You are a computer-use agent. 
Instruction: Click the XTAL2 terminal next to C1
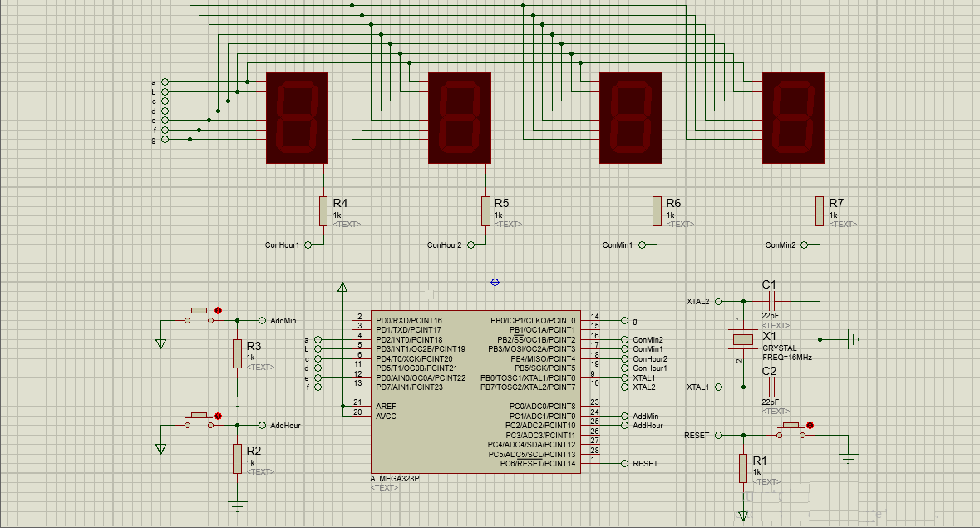click(718, 301)
